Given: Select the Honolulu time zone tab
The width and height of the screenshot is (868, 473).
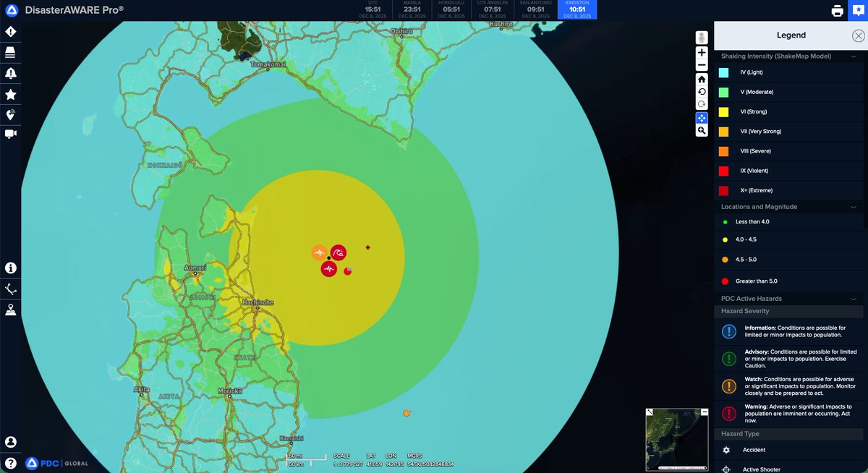Looking at the screenshot, I should point(452,9).
